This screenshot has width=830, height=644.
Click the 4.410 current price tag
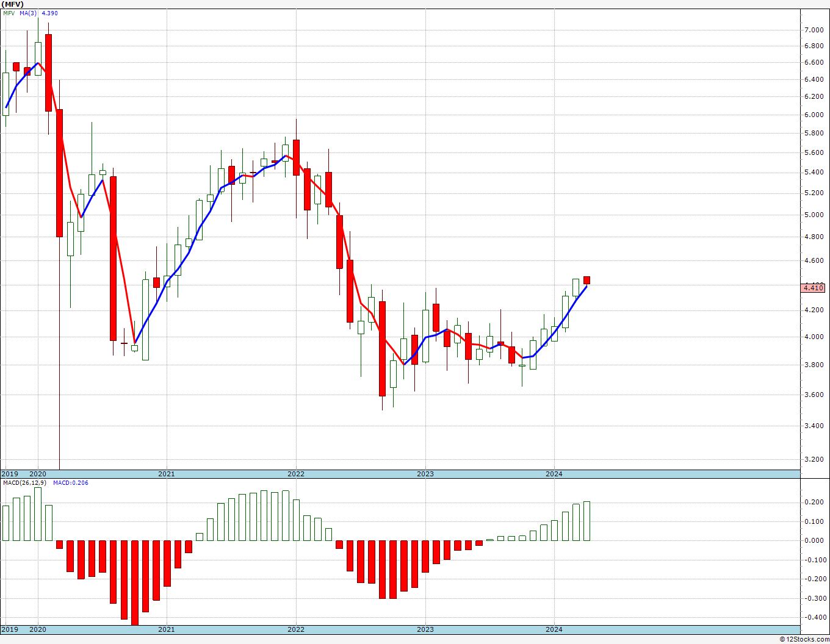point(814,288)
